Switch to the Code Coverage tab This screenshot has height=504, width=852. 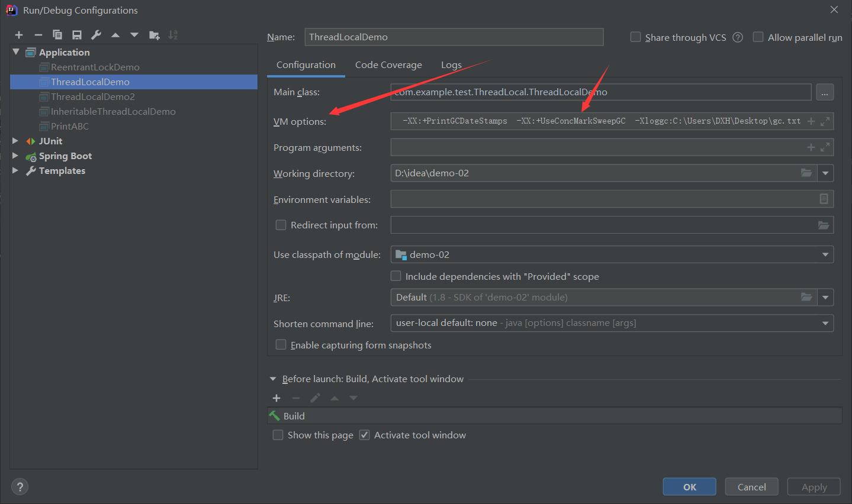click(388, 65)
